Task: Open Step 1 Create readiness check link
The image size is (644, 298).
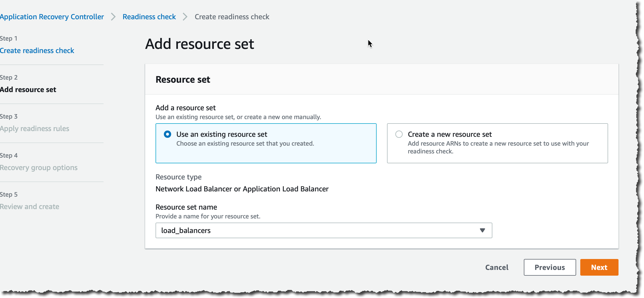Action: point(37,50)
